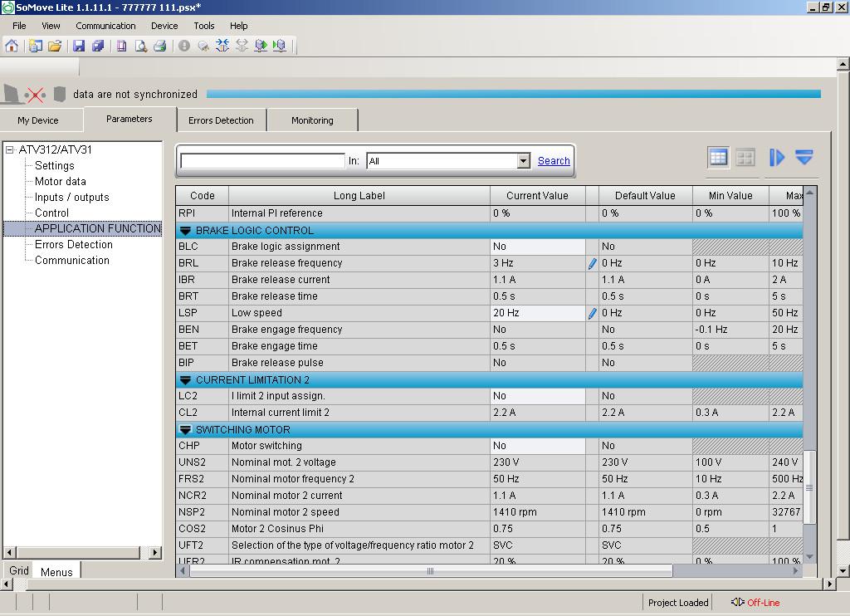This screenshot has height=616, width=850.
Task: Select Errors Detection in the device tree
Action: tap(74, 244)
